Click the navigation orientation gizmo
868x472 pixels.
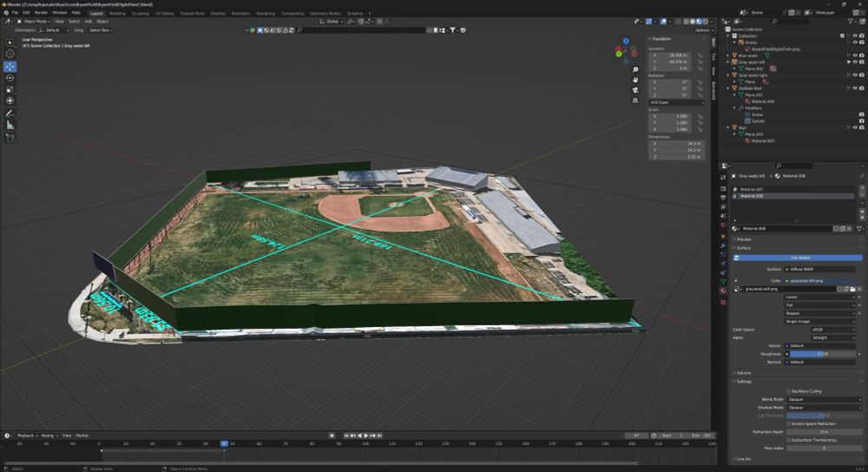tap(626, 50)
